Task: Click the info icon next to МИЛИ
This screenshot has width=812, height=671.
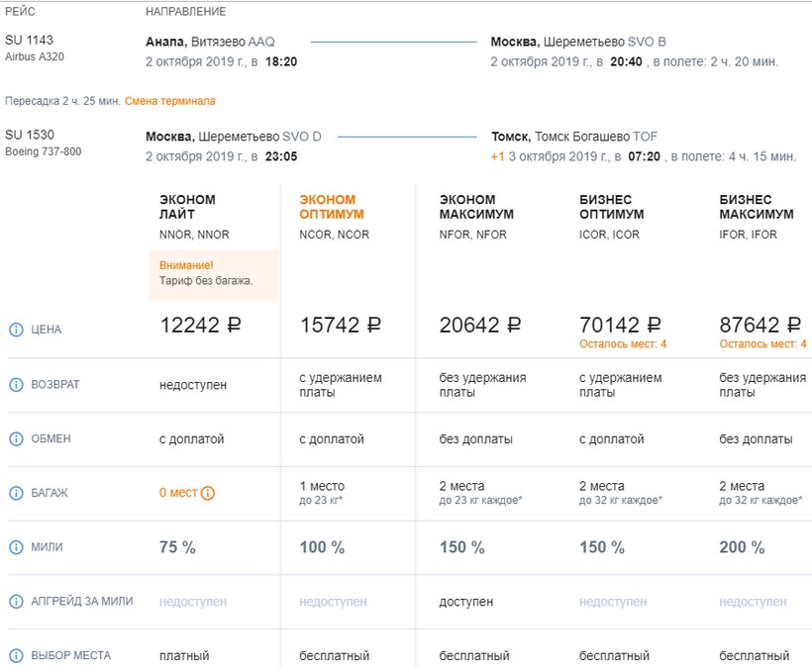Action: pyautogui.click(x=16, y=547)
